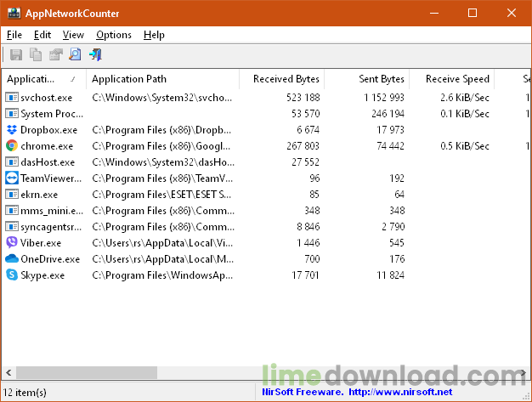Click the mms_mini.exe row icon

[12, 210]
